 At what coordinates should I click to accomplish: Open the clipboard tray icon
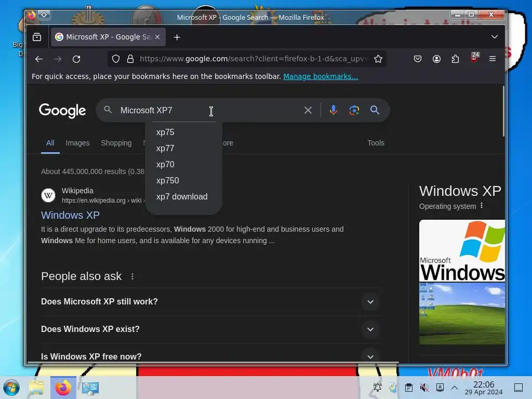409,388
